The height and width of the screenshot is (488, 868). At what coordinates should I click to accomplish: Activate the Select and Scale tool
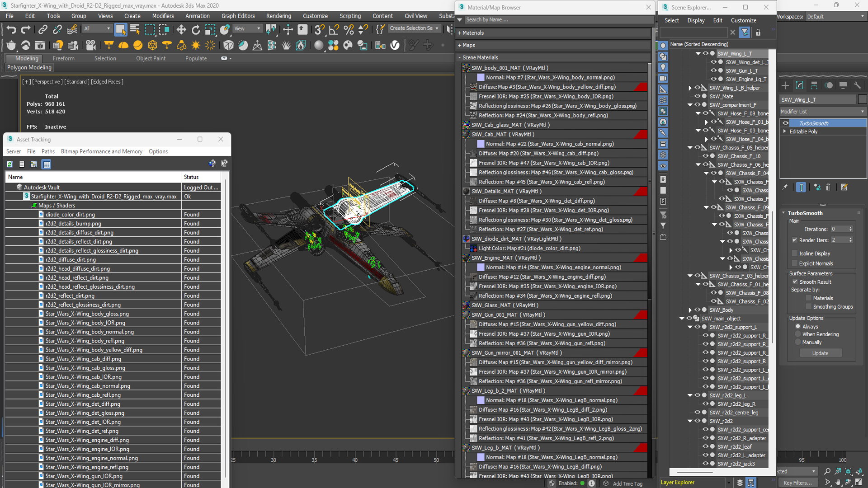(x=210, y=30)
